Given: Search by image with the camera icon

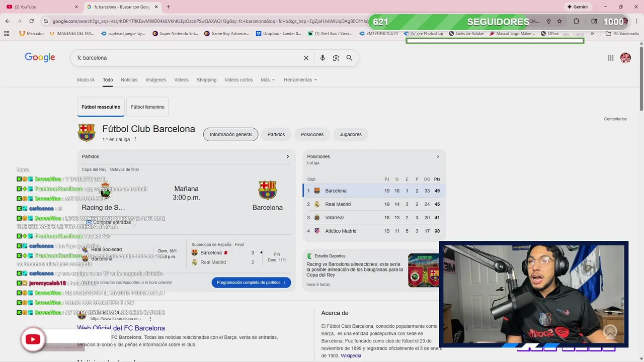Looking at the screenshot, I should coord(336,58).
